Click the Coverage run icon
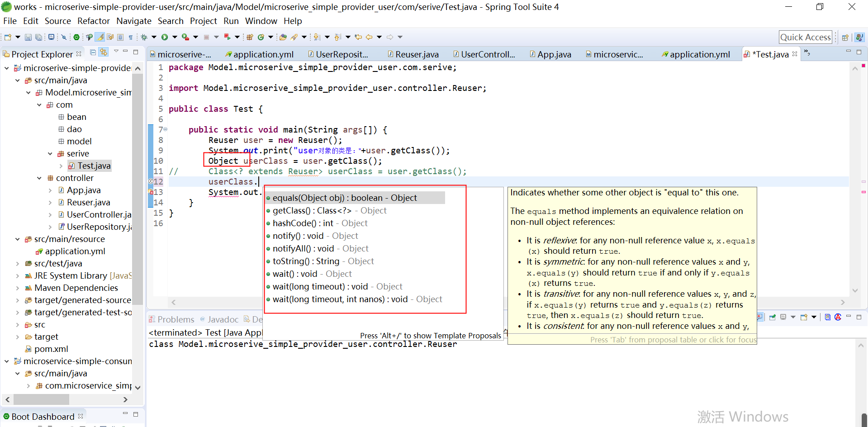 click(x=185, y=37)
